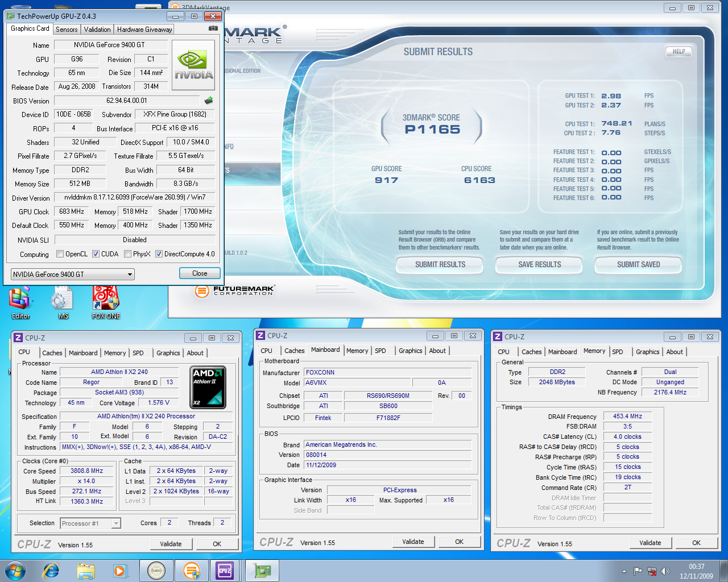Click the 3DMark score P1165
728x582 pixels.
point(432,130)
